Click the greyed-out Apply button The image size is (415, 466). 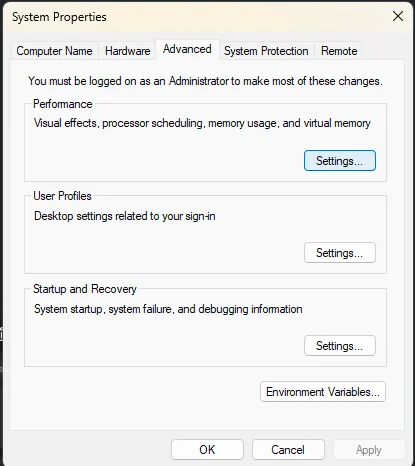point(369,450)
